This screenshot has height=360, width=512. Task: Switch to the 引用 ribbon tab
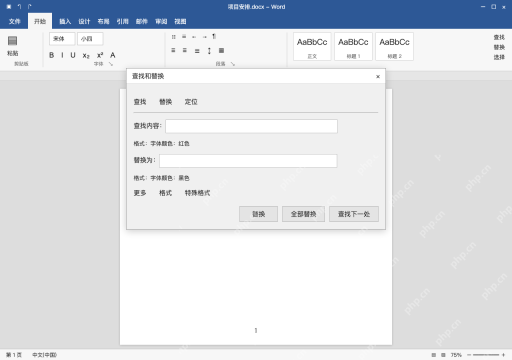[x=123, y=21]
